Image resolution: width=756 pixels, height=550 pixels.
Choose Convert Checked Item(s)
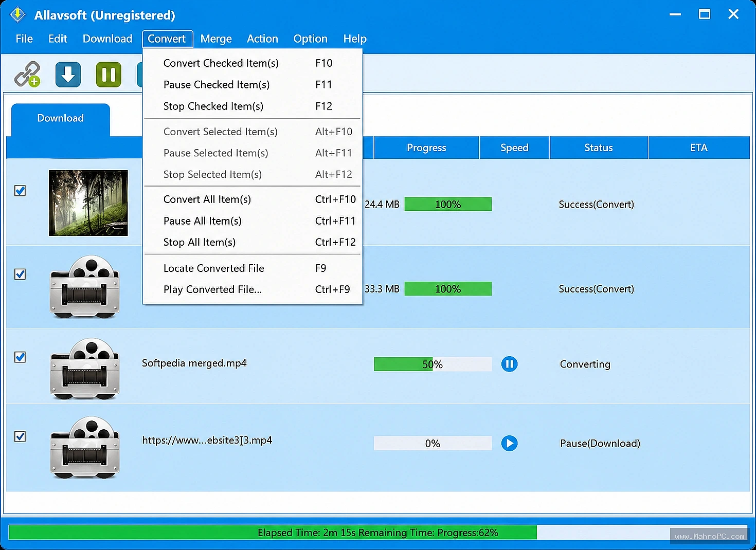point(253,63)
